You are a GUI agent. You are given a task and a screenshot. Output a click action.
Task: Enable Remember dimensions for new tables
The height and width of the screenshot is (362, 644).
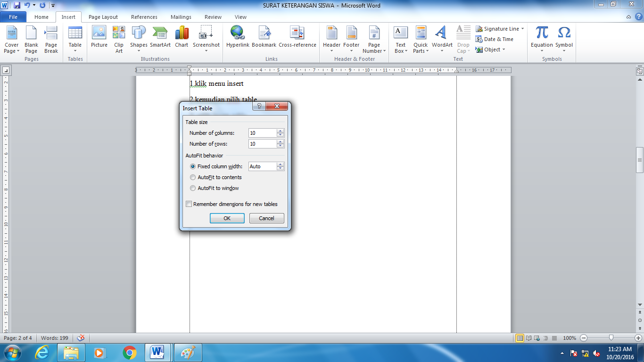pyautogui.click(x=189, y=204)
